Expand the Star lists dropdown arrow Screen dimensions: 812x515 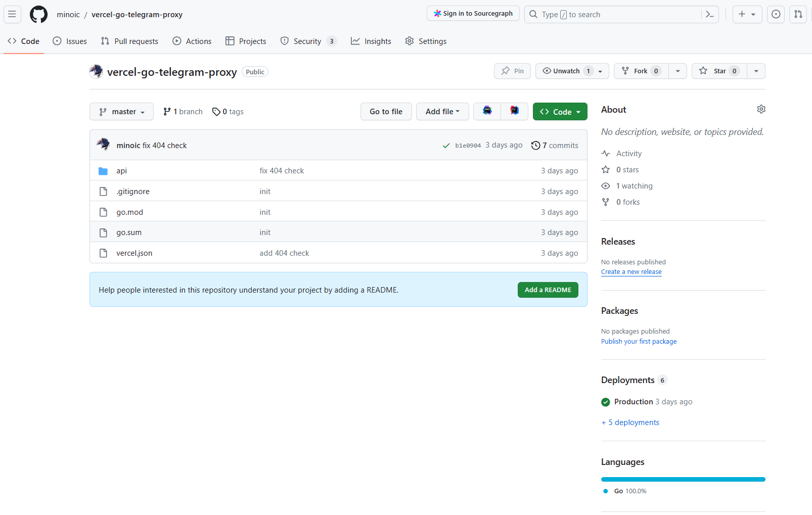[756, 71]
